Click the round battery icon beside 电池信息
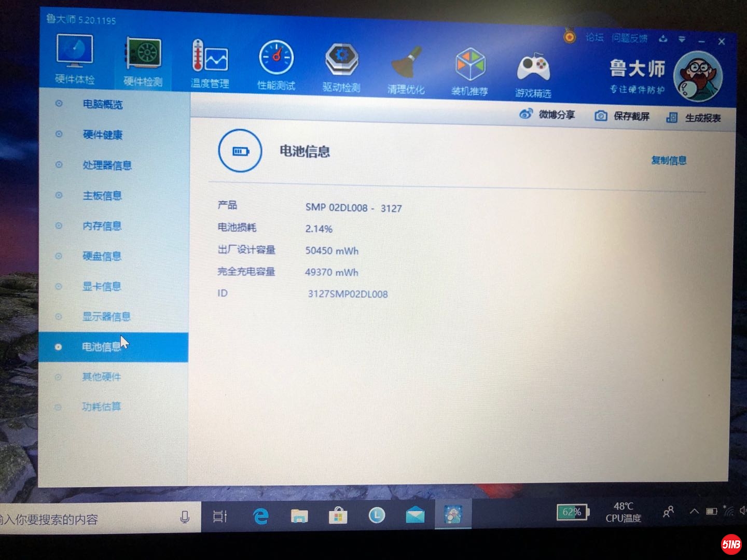This screenshot has width=747, height=560. point(240,150)
